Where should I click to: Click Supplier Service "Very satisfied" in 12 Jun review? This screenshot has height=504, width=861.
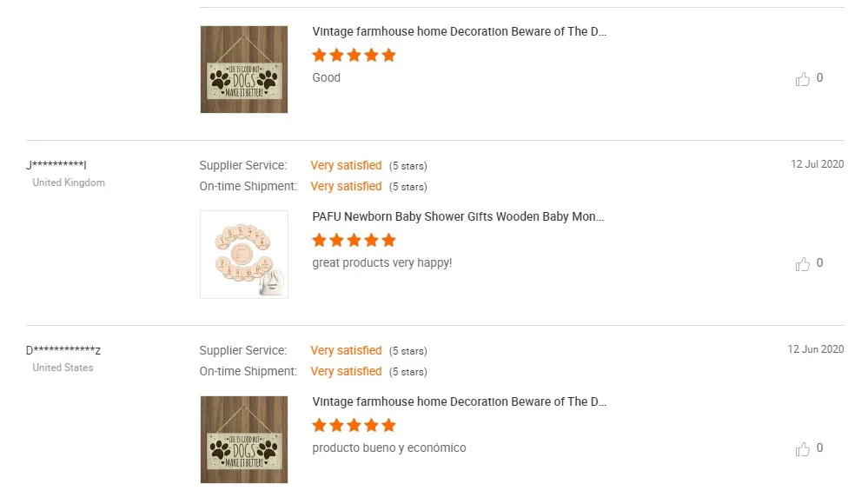pyautogui.click(x=346, y=350)
